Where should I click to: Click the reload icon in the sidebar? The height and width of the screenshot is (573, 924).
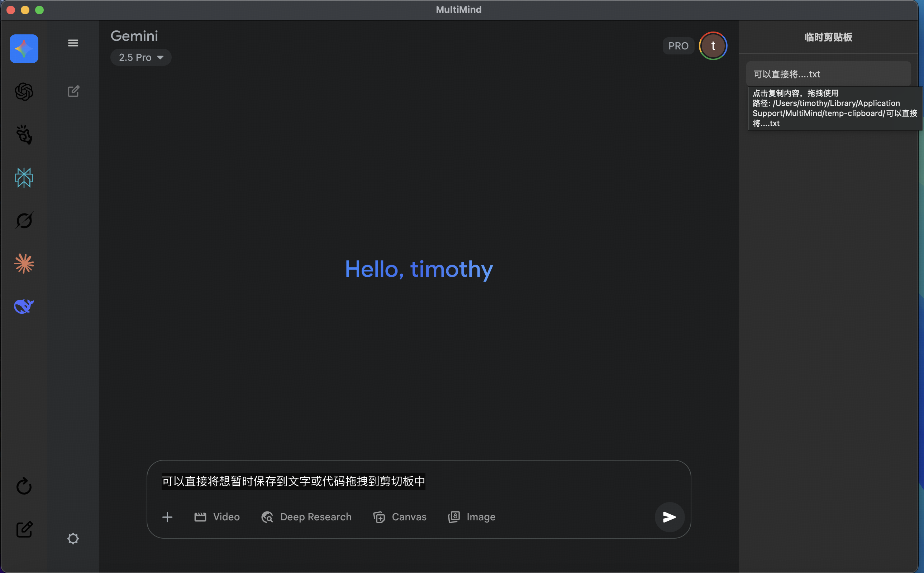click(24, 486)
